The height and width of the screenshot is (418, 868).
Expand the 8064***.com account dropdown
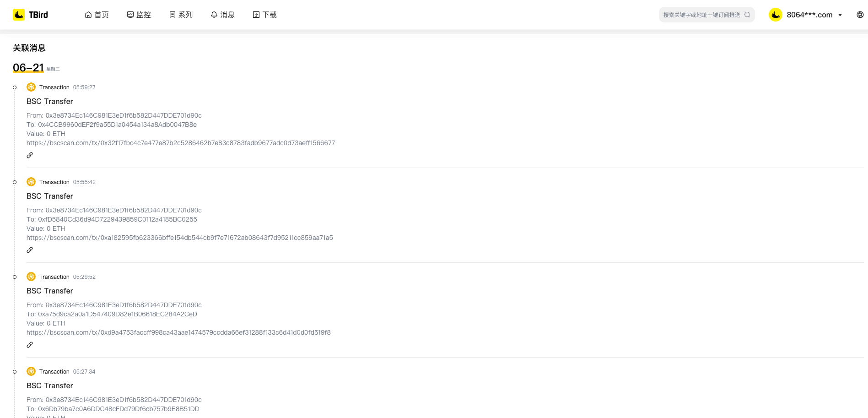pos(840,15)
